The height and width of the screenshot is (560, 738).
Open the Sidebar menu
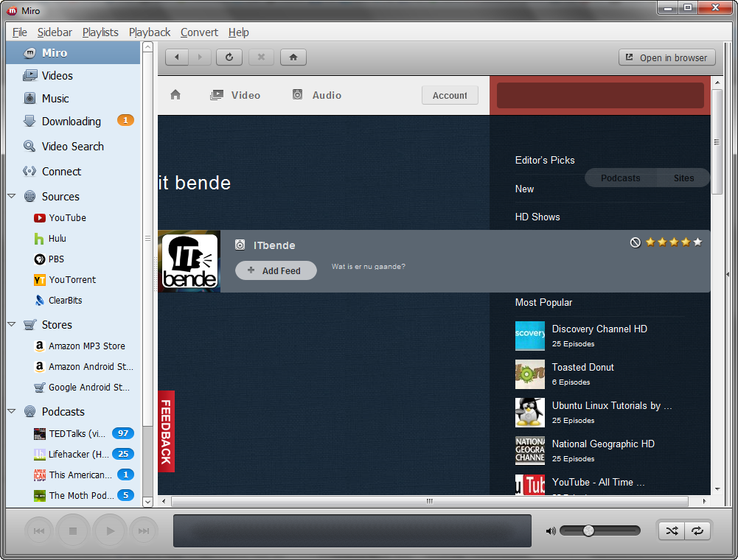[x=55, y=32]
